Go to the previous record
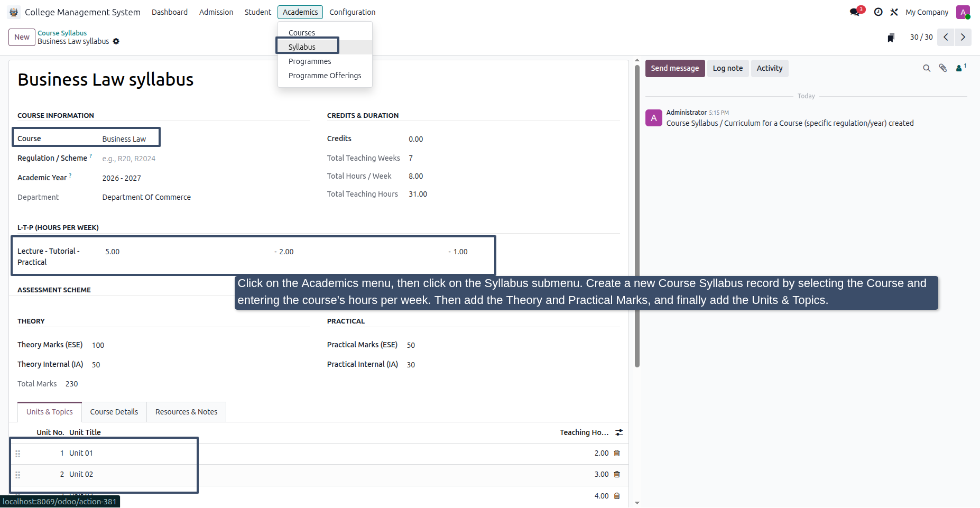Screen dimensions: 980x508 [946, 37]
